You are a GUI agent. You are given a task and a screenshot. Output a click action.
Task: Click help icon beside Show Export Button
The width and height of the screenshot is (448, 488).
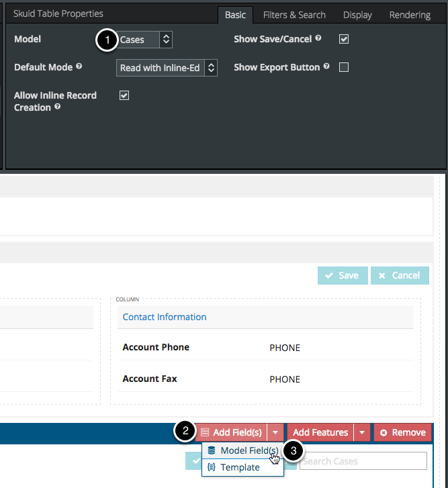tap(326, 67)
